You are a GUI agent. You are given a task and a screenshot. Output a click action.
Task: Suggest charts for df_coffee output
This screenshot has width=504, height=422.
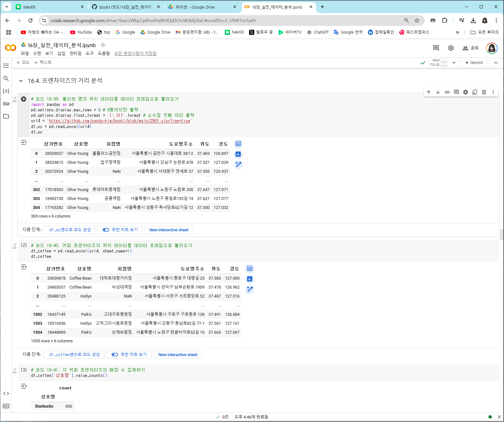coord(250,279)
